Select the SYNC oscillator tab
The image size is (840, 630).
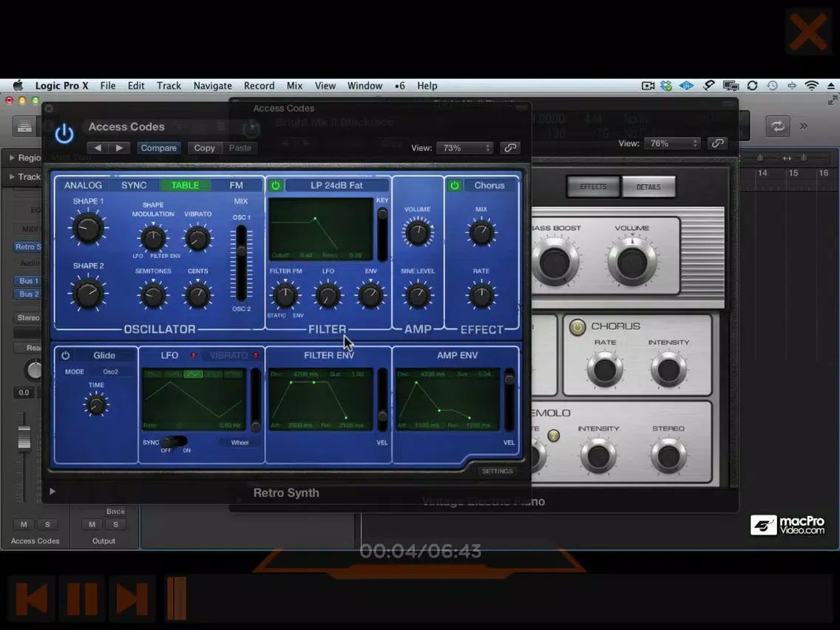click(x=134, y=186)
